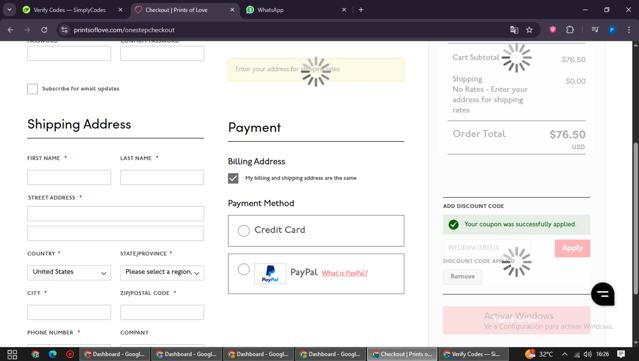Select the PayPal payment radio button

coord(244,269)
